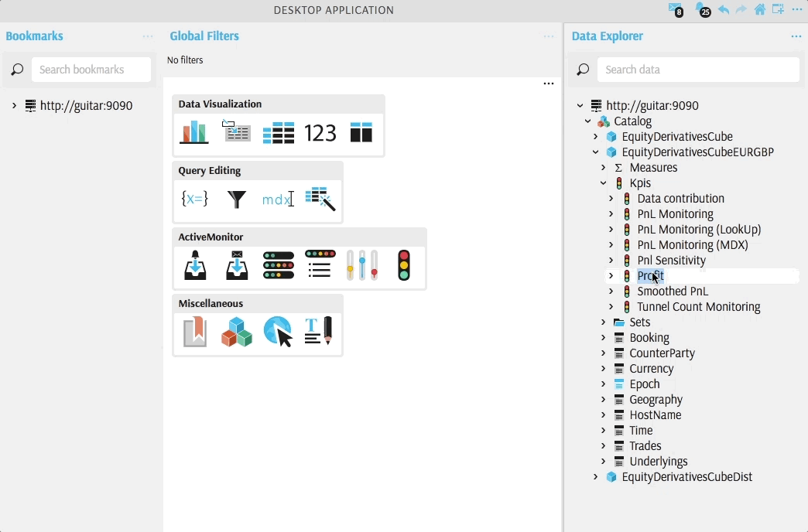Expand the Tunnel Count Monitoring KPI
Screen dimensions: 808x532
pyautogui.click(x=611, y=306)
